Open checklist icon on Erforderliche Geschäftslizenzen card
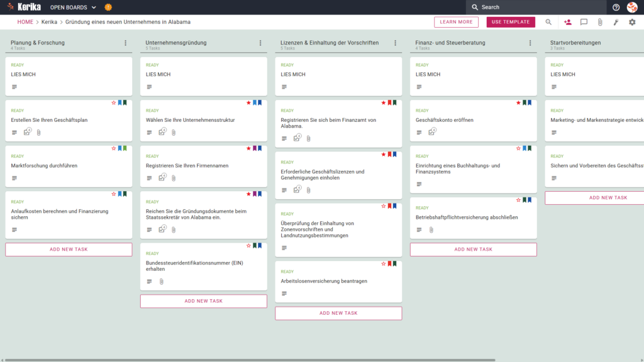The image size is (644, 362). pos(297,189)
